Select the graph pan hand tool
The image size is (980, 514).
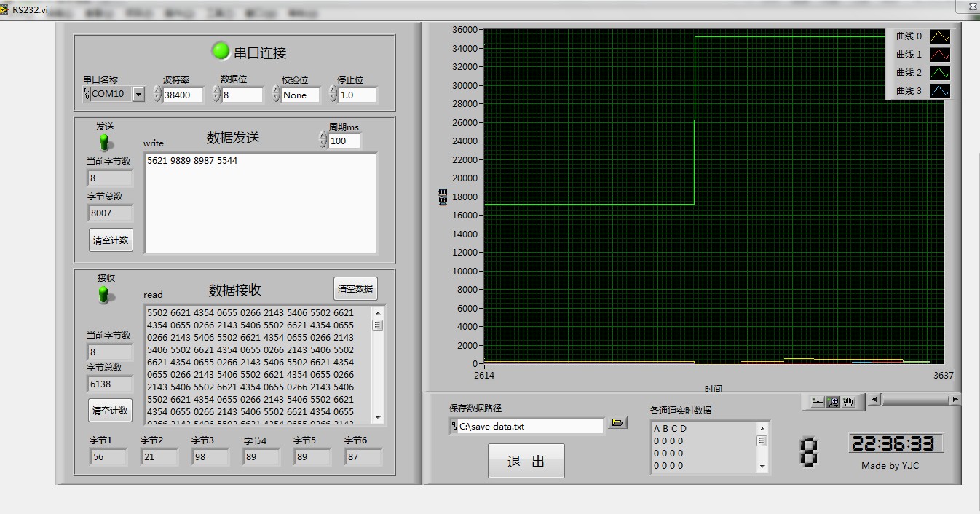click(x=848, y=402)
